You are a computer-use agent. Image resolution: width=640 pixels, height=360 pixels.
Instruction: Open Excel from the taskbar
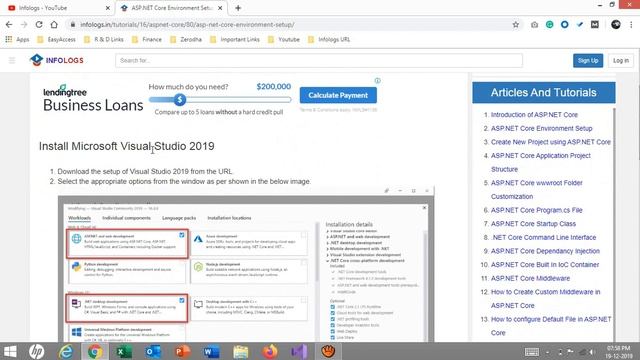[x=124, y=351]
